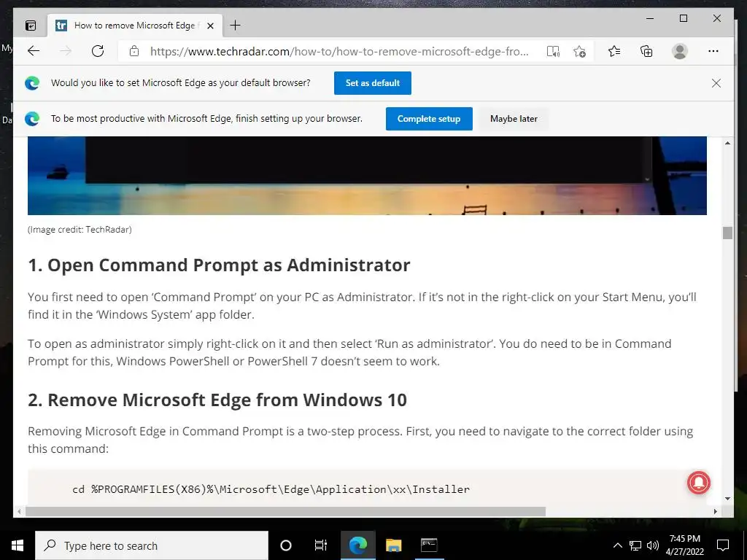747x560 pixels.
Task: Click the forward navigation arrow
Action: [x=66, y=51]
